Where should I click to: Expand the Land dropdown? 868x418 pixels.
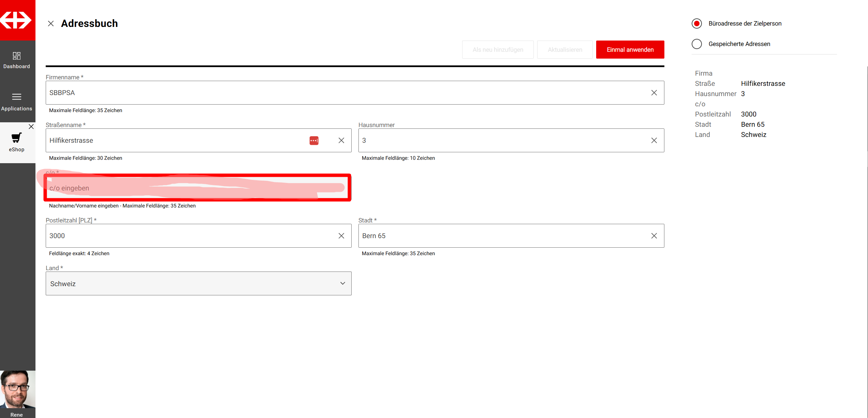(342, 283)
